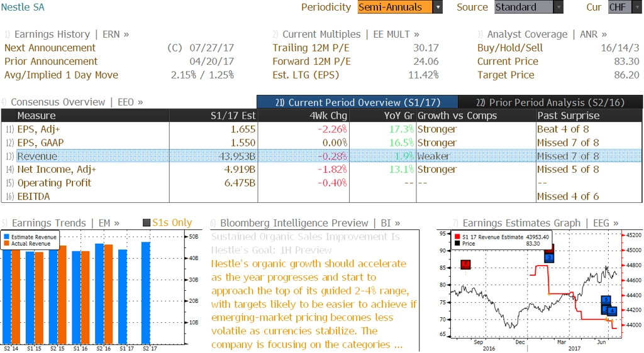
Task: Click the Avg/Implied 1 Day Move value
Action: point(203,75)
